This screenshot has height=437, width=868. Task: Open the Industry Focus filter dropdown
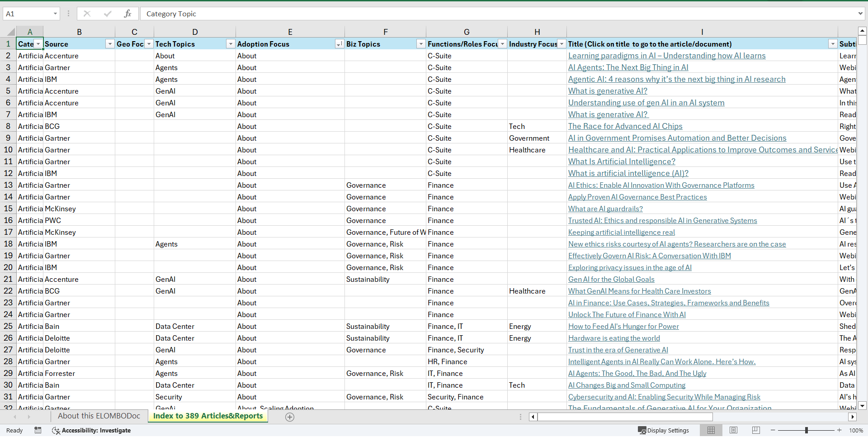point(561,44)
